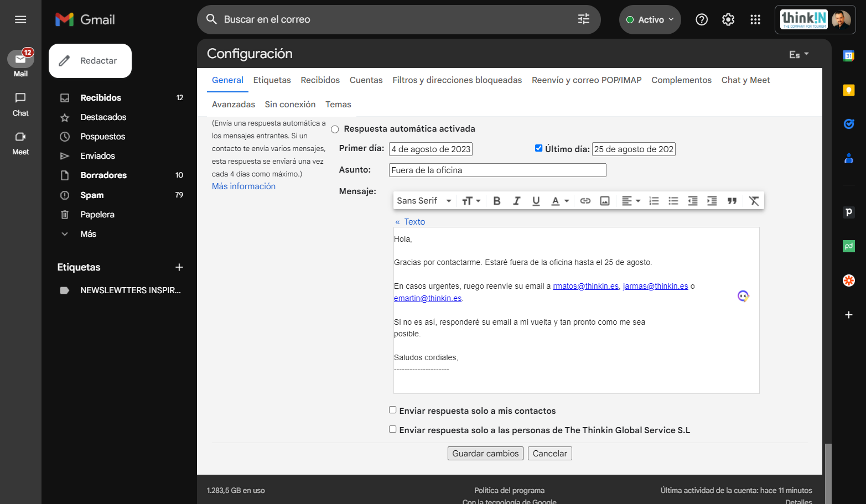Increase indent of the message text
This screenshot has width=866, height=504.
pos(712,201)
